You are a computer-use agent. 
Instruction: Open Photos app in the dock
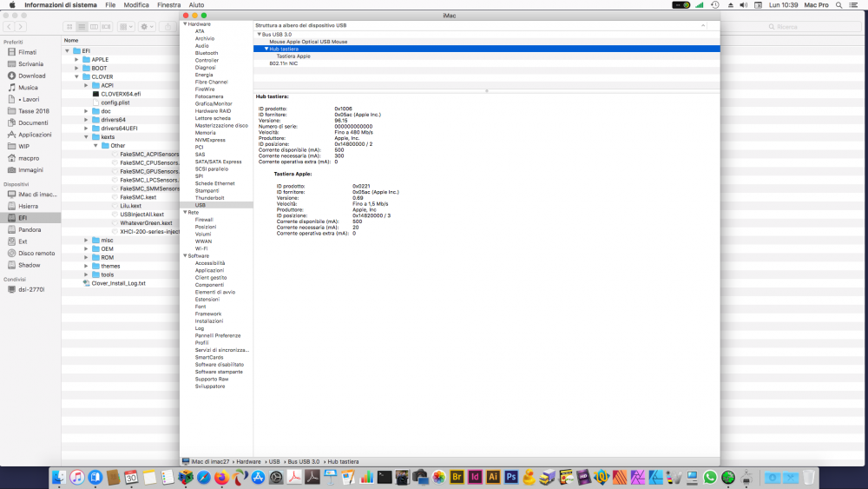pos(438,478)
